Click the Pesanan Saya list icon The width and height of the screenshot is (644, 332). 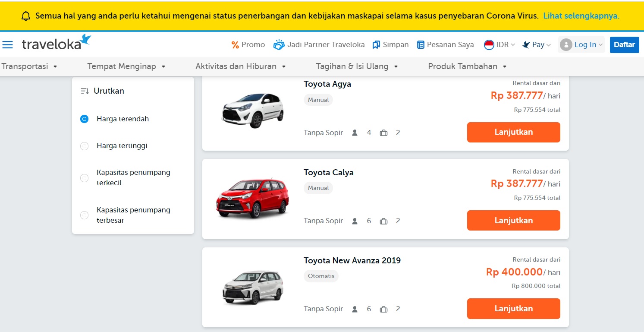[x=421, y=45]
